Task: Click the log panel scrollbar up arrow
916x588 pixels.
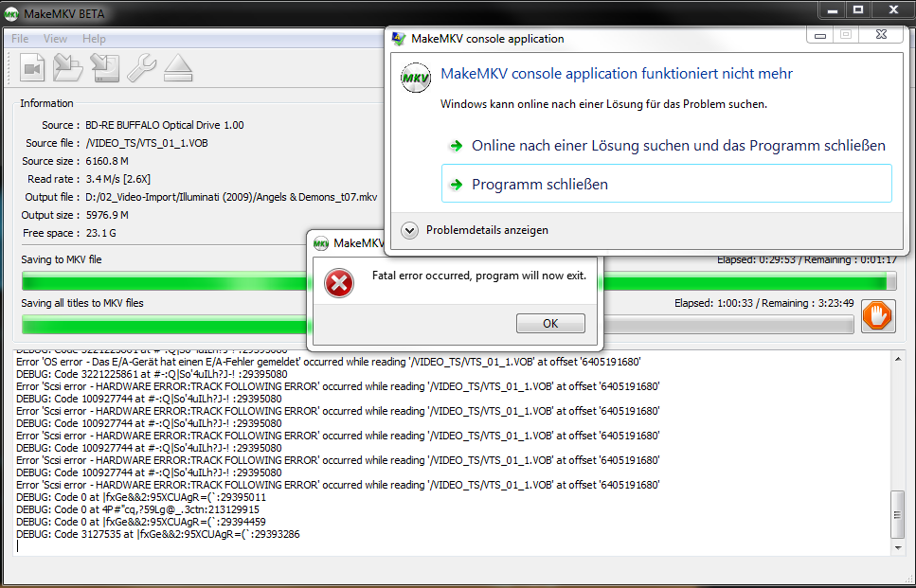Action: tap(898, 359)
